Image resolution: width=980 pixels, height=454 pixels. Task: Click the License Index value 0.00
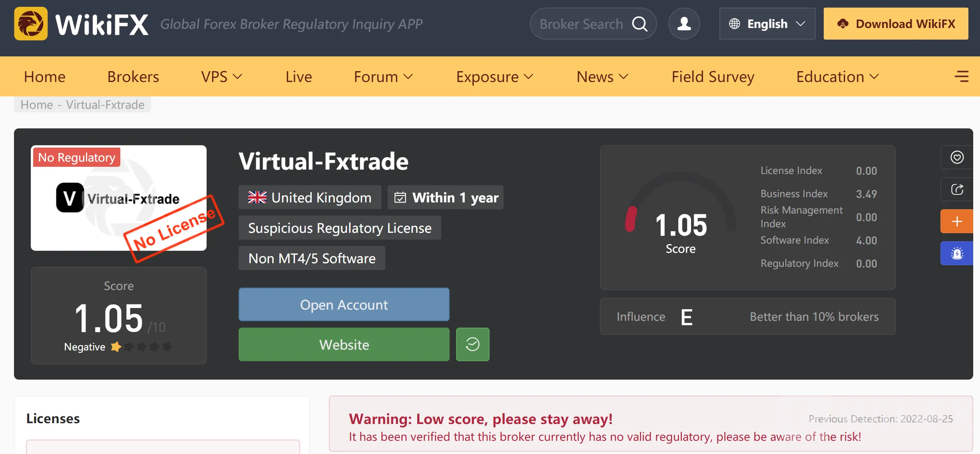tap(866, 171)
